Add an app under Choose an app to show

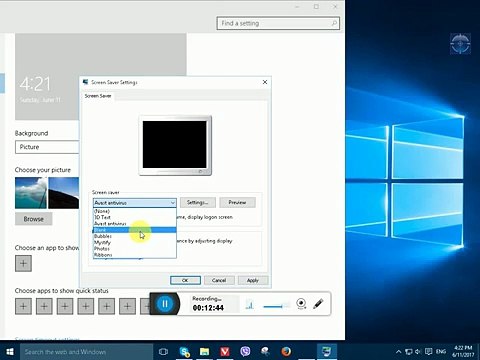[x=23, y=263]
